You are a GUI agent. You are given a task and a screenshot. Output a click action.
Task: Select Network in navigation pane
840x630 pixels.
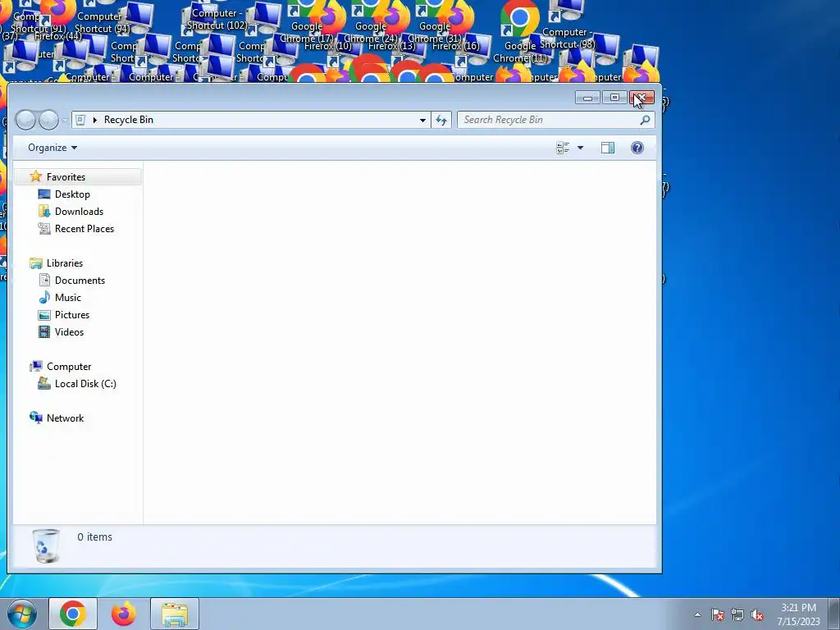click(x=65, y=418)
